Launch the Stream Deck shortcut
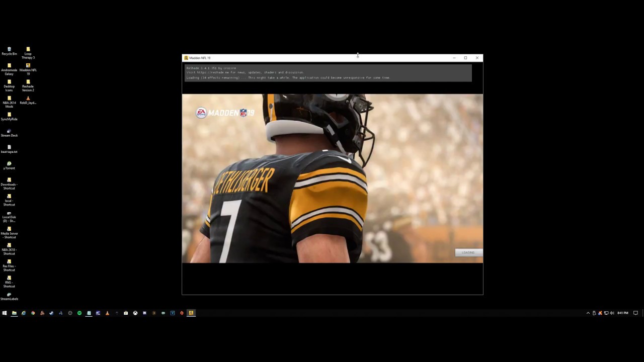644x362 pixels. pyautogui.click(x=9, y=133)
